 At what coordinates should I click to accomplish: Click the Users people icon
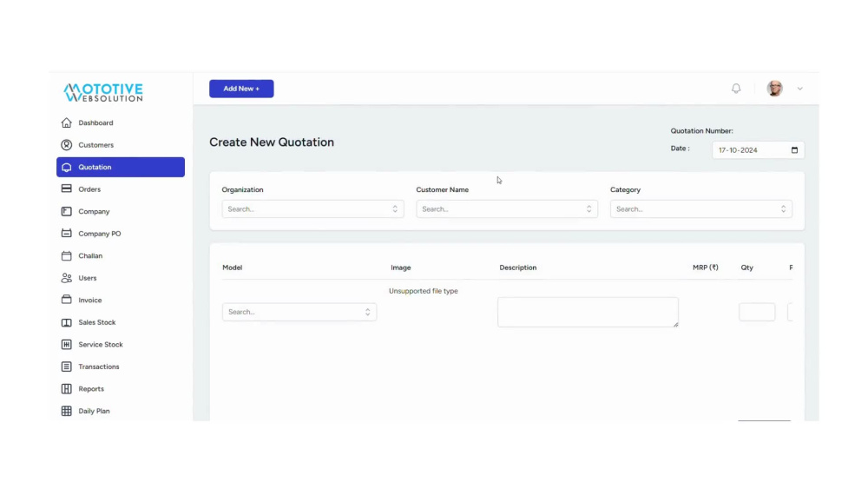coord(67,277)
